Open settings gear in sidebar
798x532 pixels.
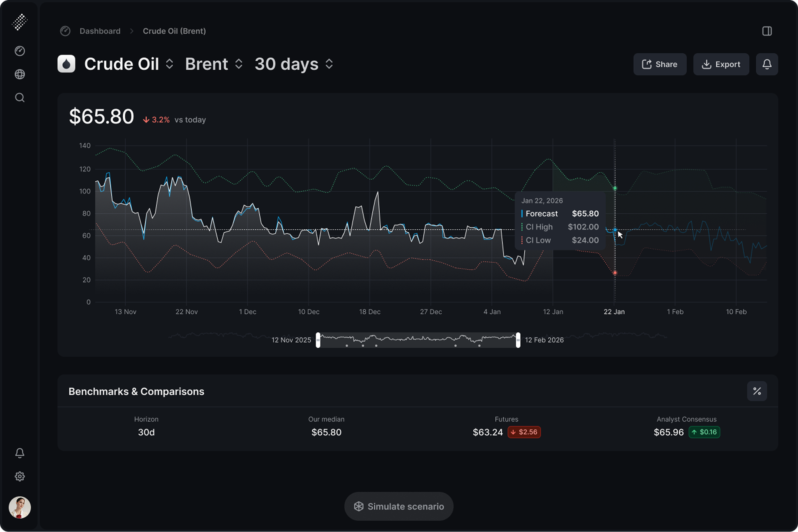coord(20,476)
